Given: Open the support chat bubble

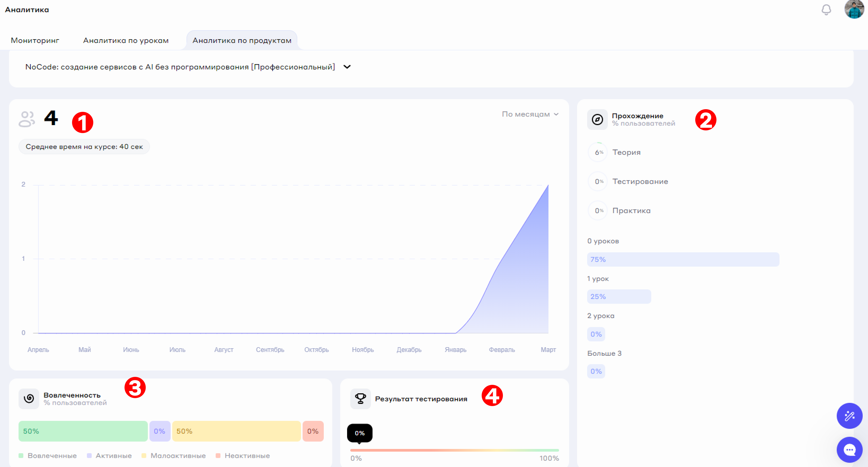Looking at the screenshot, I should pos(849,450).
